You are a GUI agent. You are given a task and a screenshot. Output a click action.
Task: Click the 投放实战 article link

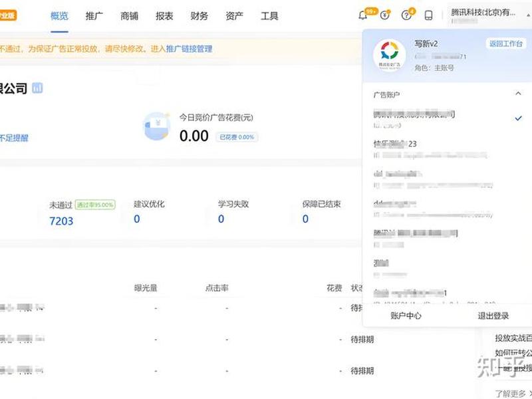click(x=513, y=338)
